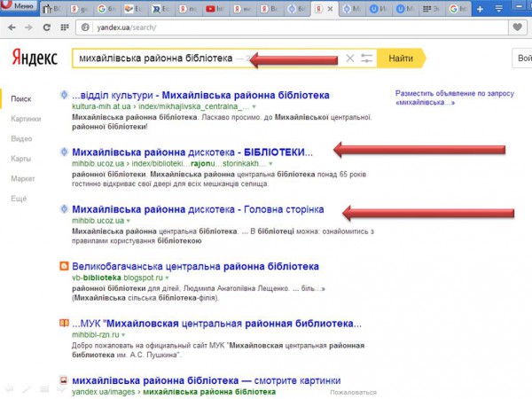This screenshot has width=532, height=399.
Task: Select Маркет in the left sidebar
Action: coord(23,178)
